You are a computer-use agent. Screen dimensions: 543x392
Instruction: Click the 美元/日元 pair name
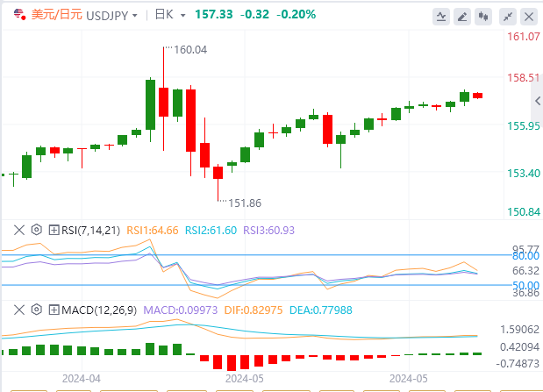point(57,15)
